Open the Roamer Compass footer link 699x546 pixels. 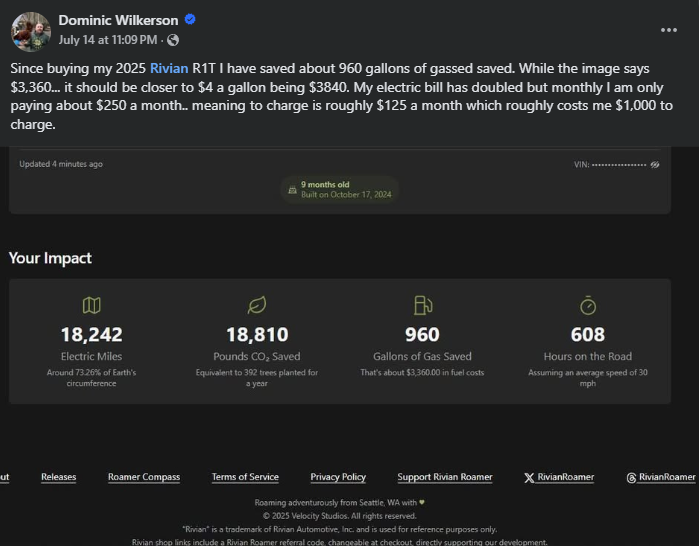pos(144,477)
